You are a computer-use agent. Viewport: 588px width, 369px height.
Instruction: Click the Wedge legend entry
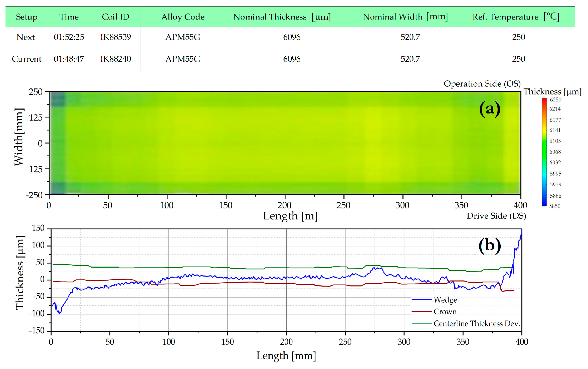(445, 300)
